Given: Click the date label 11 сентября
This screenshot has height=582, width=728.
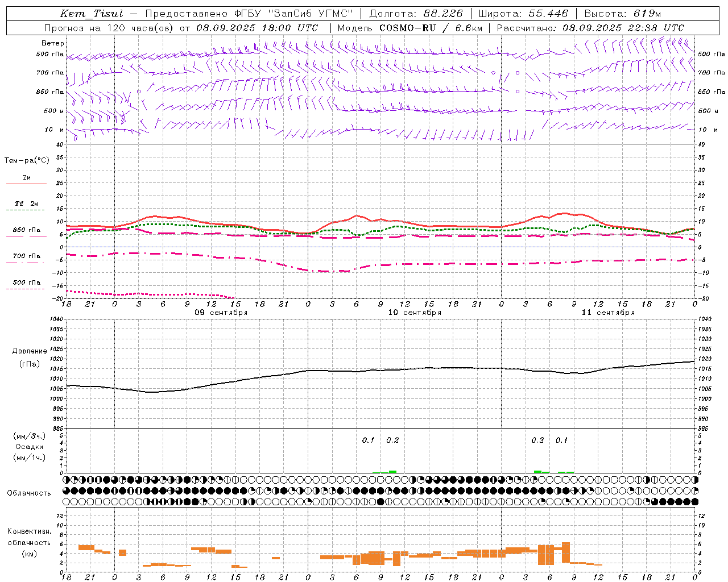Looking at the screenshot, I should [x=608, y=313].
